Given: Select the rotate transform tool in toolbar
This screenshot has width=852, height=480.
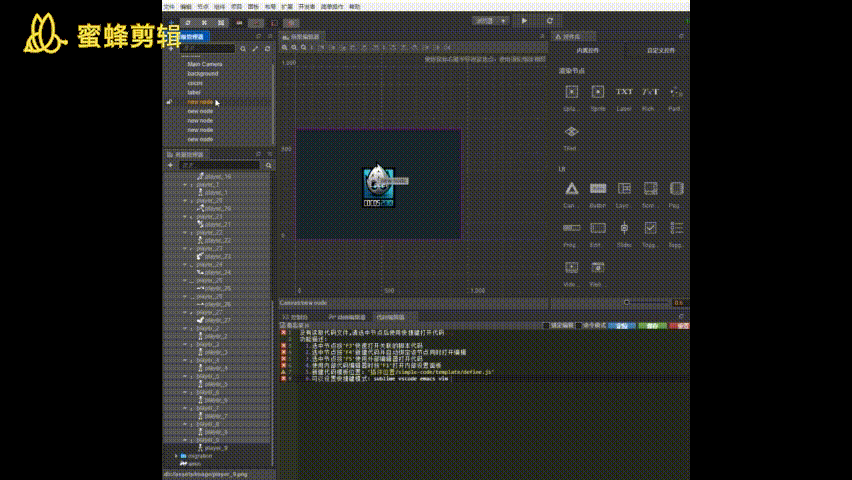Looking at the screenshot, I should pyautogui.click(x=187, y=22).
